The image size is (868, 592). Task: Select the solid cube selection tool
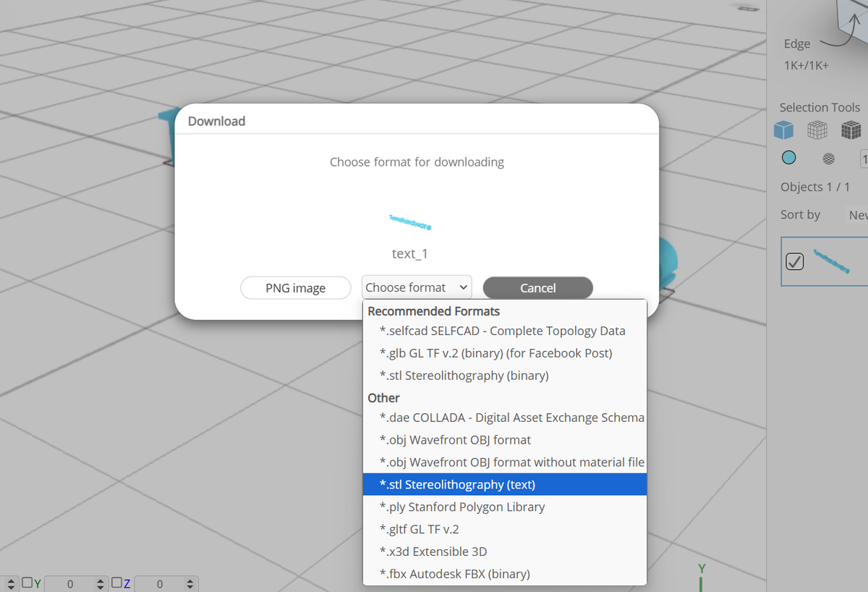783,130
